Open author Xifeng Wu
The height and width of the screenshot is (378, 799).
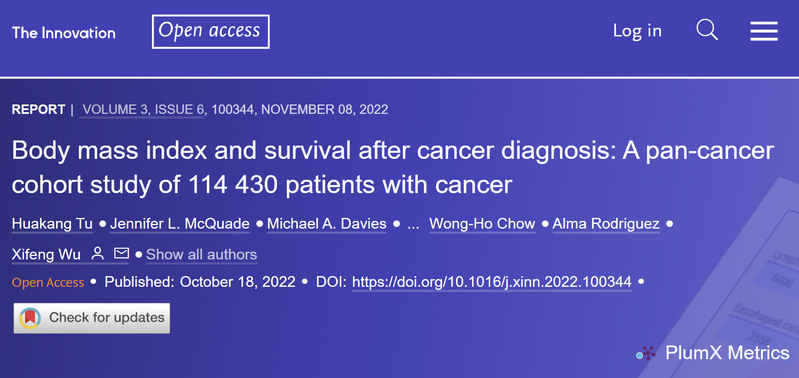[46, 254]
